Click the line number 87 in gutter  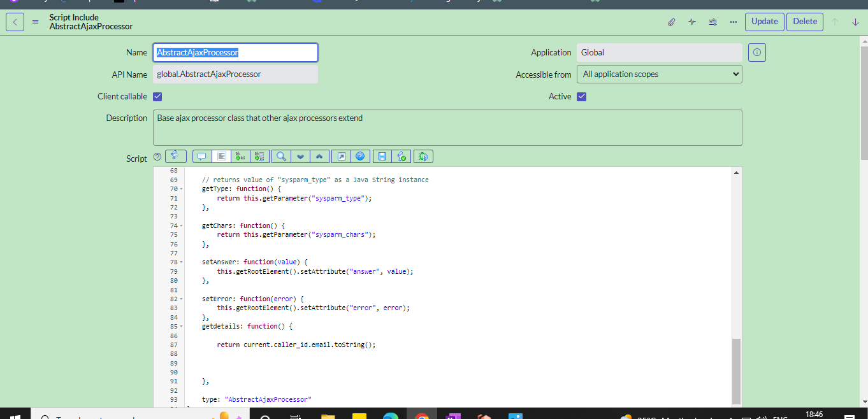(x=173, y=344)
